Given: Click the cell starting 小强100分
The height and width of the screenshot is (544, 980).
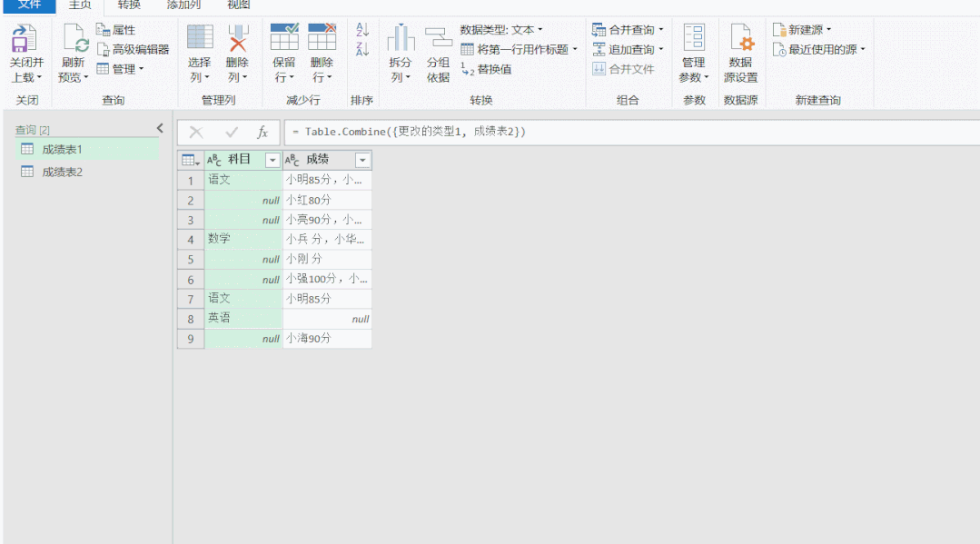Looking at the screenshot, I should (328, 279).
